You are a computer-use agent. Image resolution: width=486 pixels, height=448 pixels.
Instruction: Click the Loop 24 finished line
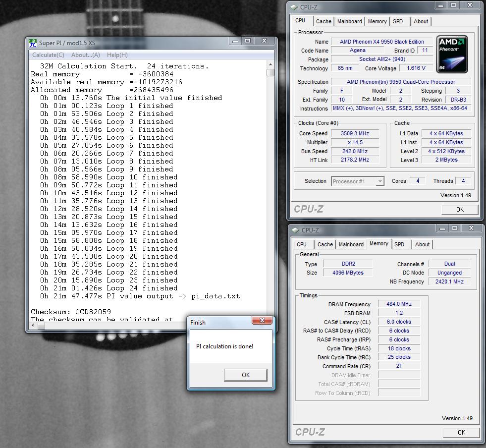coord(109,288)
